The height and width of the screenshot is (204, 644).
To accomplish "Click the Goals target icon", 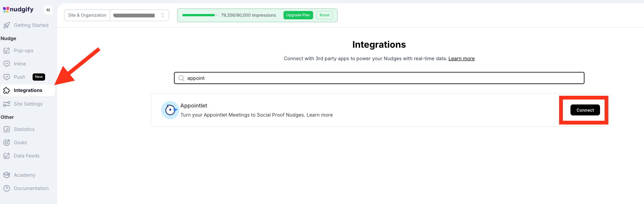I will click(x=6, y=143).
